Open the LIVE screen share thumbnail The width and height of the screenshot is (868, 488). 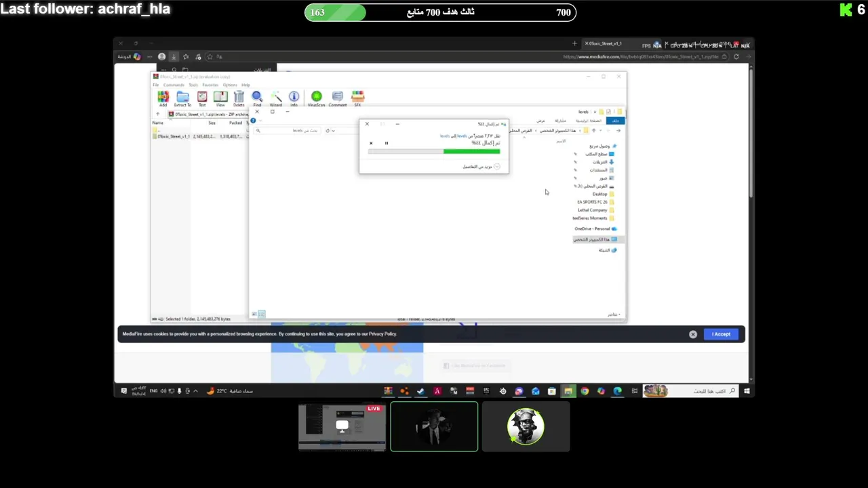(342, 427)
